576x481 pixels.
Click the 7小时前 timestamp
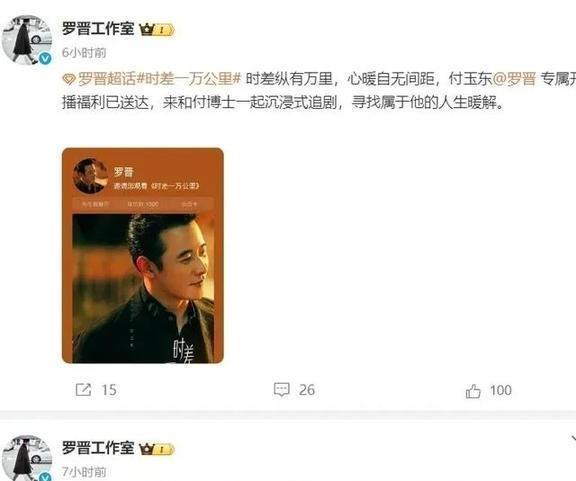click(x=84, y=472)
